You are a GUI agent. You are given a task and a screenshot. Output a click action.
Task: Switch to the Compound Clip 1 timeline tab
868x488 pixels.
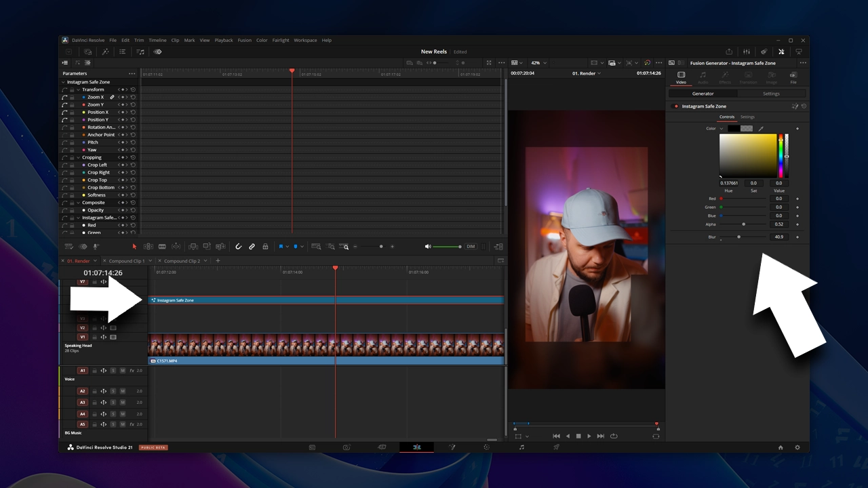[127, 261]
